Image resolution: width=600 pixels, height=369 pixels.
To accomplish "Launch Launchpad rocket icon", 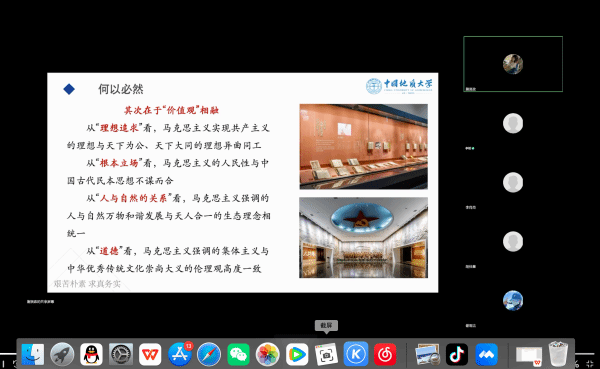I will click(62, 354).
